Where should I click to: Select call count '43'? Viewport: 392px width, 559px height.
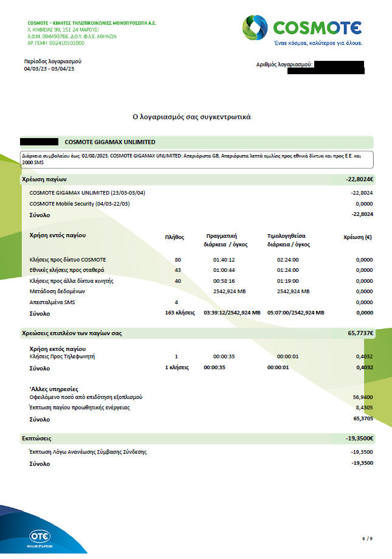tap(178, 270)
